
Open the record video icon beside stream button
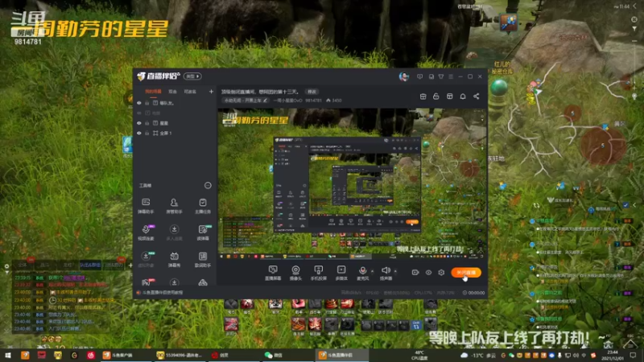click(x=415, y=272)
